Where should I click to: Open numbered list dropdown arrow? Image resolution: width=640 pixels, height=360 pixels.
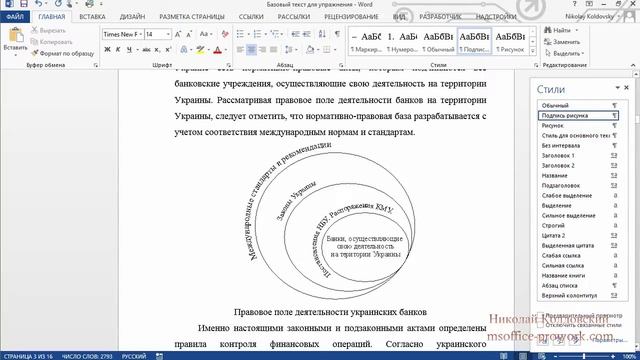tap(265, 34)
